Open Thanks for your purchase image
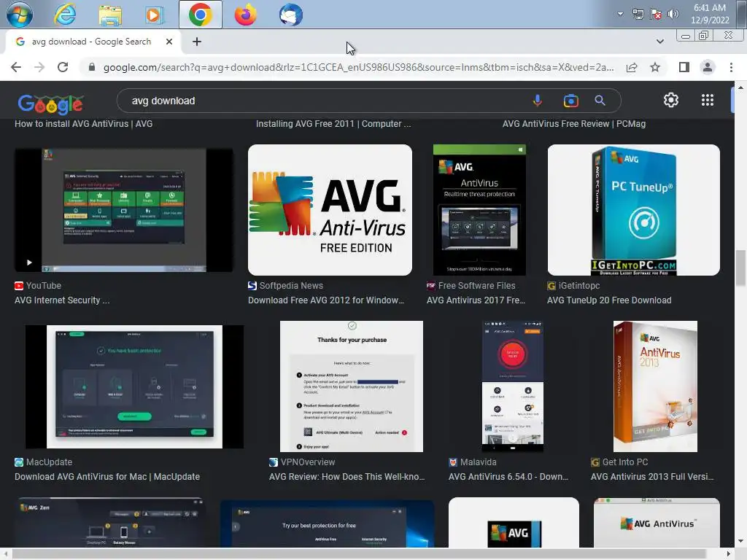747x560 pixels. (x=351, y=386)
